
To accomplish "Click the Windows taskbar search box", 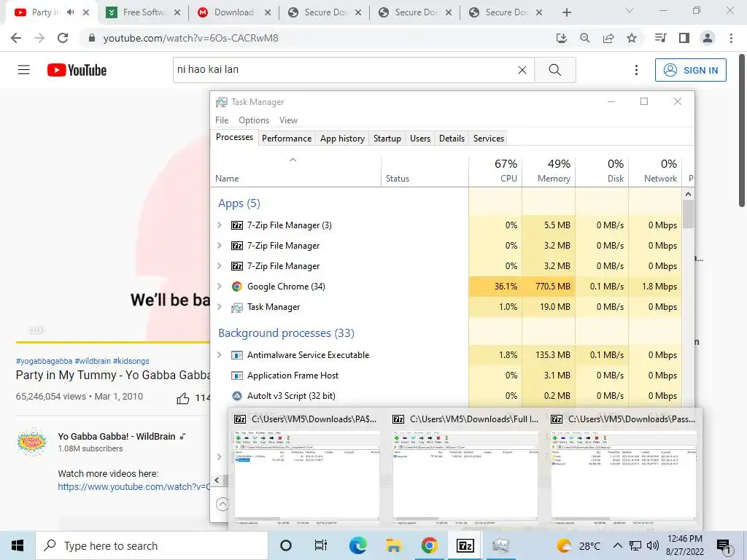I will click(152, 545).
